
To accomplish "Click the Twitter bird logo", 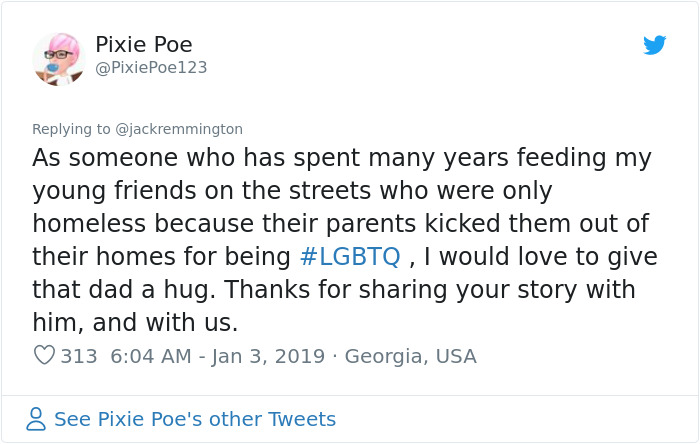I will [654, 45].
